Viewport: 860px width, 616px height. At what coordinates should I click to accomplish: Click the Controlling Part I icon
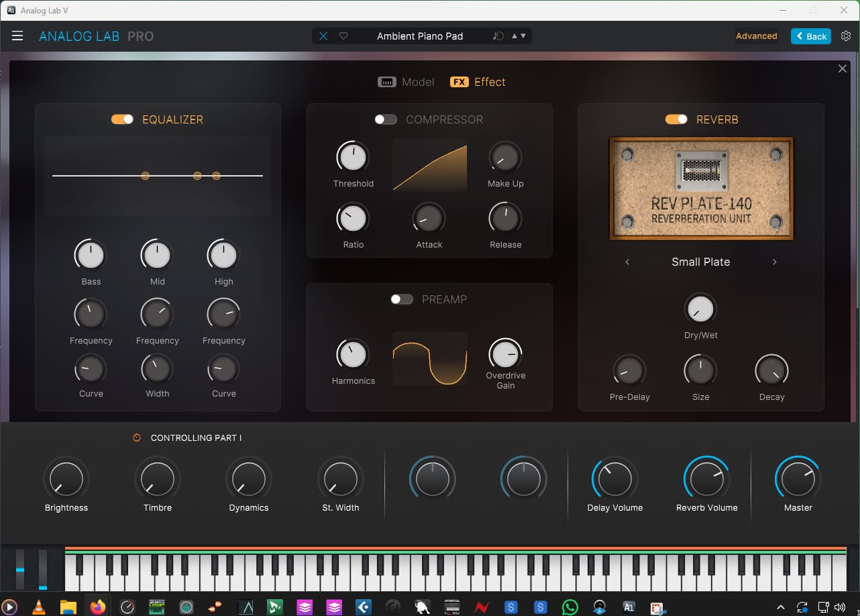[x=137, y=438]
